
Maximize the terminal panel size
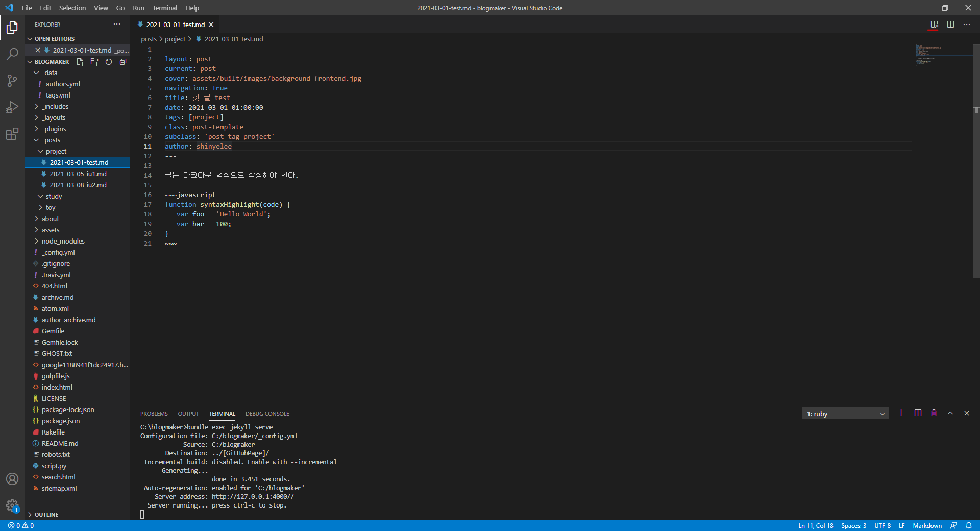click(x=950, y=413)
